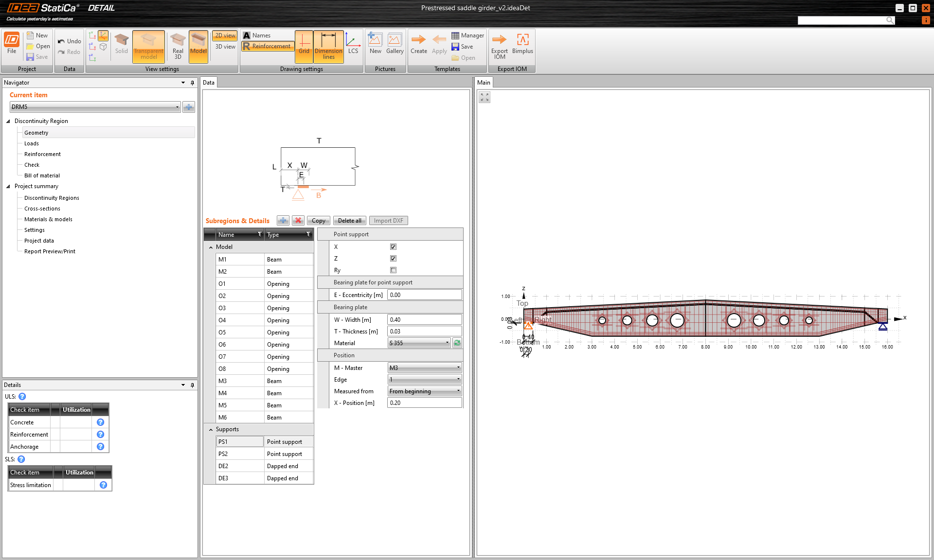Click the red delete subregion icon
The width and height of the screenshot is (934, 560).
[298, 221]
